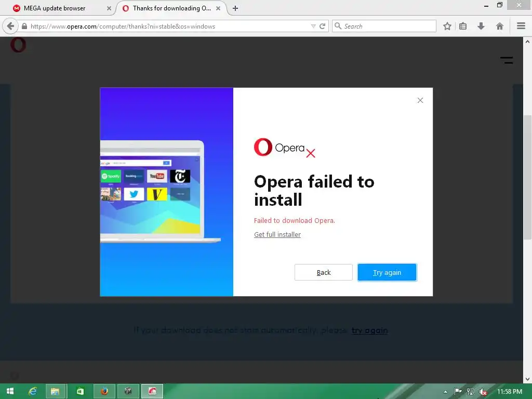Click the muted volume tray icon
This screenshot has height=399, width=532.
click(x=483, y=392)
